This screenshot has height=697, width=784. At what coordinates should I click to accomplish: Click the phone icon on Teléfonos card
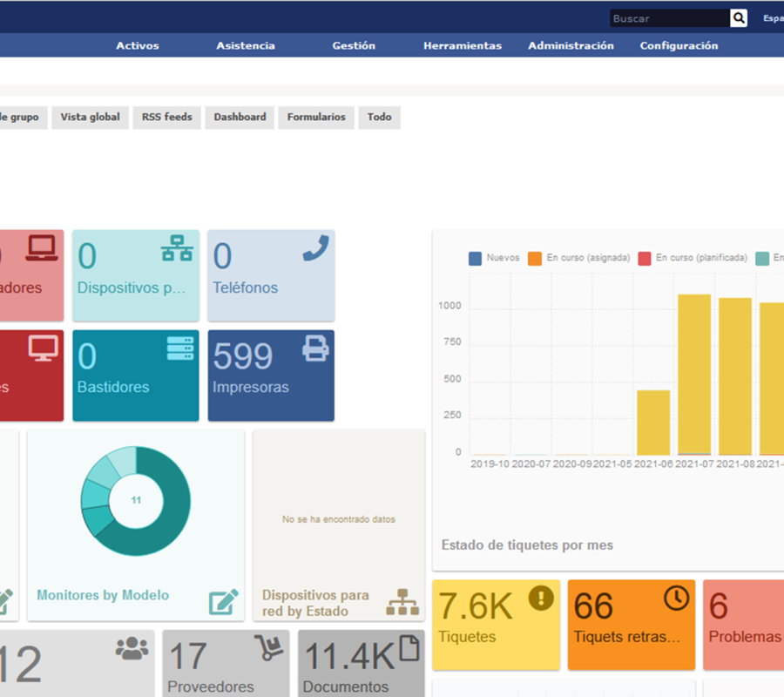316,248
